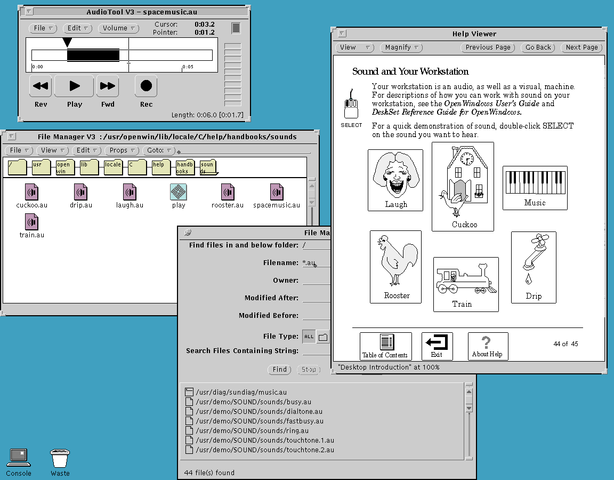This screenshot has width=614, height=480.
Task: Open the Waste bin icon on the desktop
Action: (x=60, y=463)
